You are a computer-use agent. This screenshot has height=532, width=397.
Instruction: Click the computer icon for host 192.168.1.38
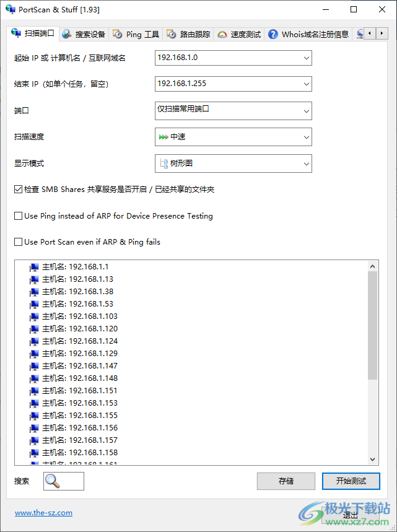click(34, 292)
